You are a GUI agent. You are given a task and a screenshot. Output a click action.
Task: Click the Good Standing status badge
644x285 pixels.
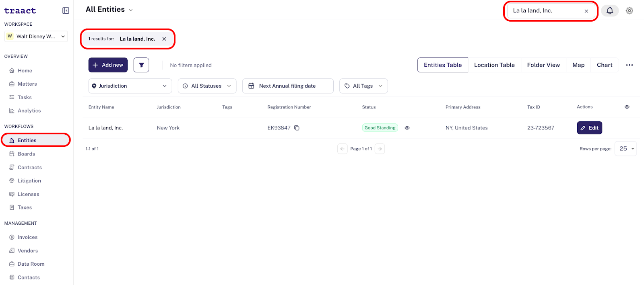click(x=380, y=128)
